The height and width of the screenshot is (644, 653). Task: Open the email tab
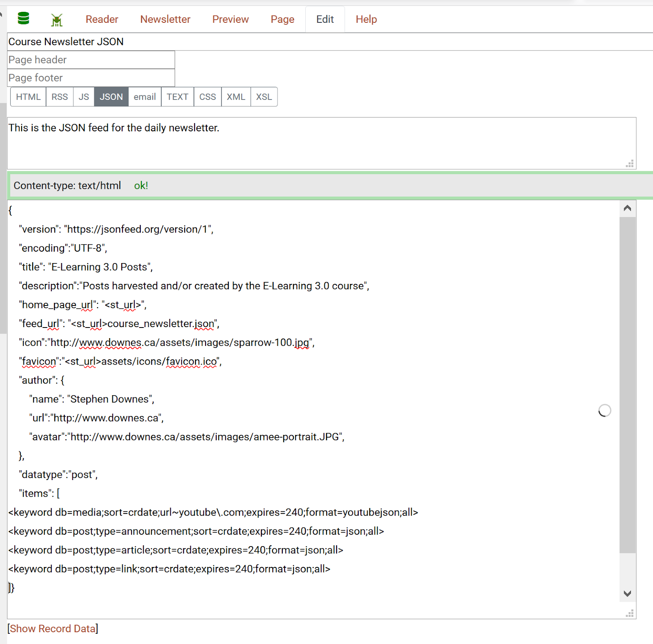[144, 97]
